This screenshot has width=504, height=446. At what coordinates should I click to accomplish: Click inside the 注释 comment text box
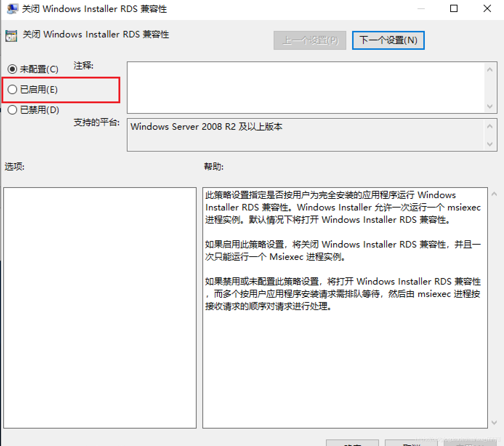[306, 88]
